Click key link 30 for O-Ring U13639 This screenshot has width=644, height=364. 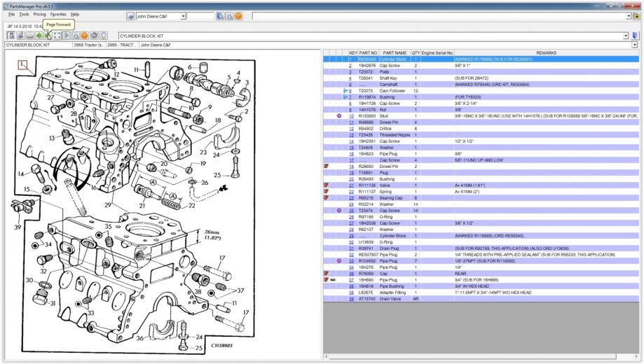351,242
